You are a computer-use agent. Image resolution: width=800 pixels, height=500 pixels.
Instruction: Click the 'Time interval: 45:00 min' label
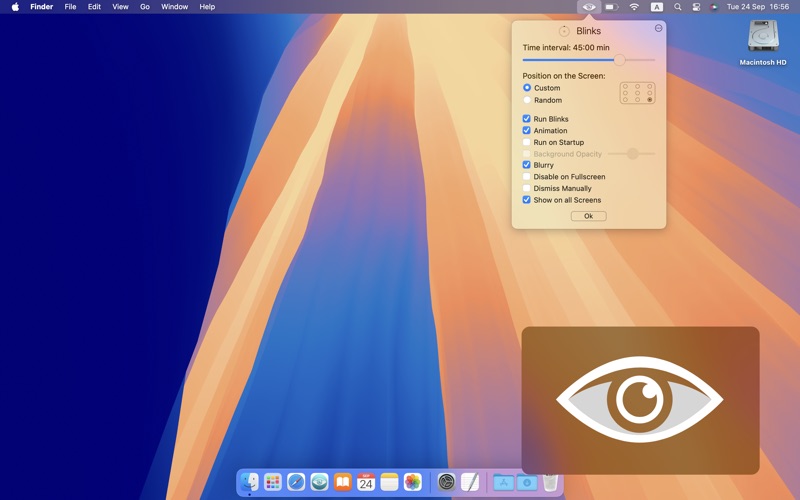(x=566, y=47)
